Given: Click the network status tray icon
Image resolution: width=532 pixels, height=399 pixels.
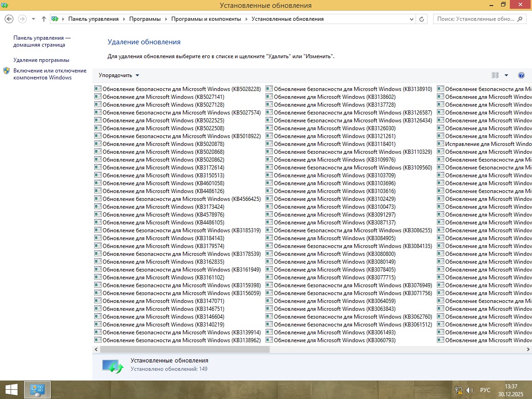Looking at the screenshot, I should (x=459, y=390).
